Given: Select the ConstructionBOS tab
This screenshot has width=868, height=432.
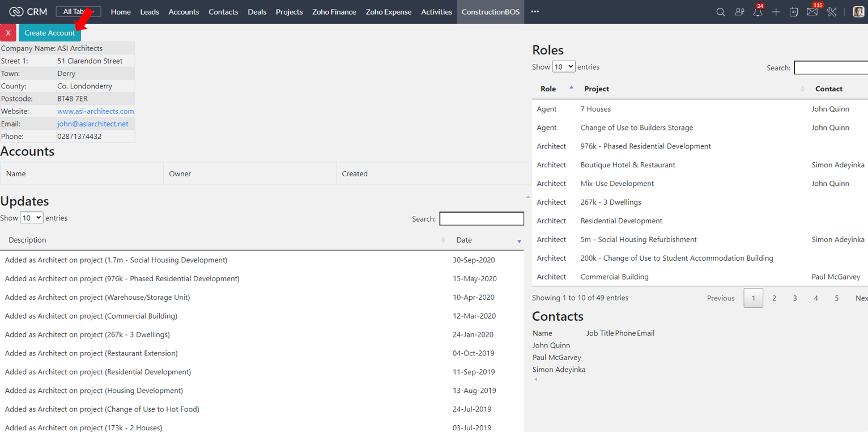Looking at the screenshot, I should click(491, 12).
